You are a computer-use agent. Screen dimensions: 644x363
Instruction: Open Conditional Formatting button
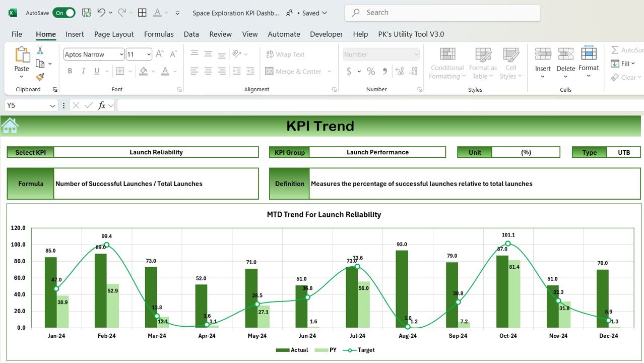(447, 63)
